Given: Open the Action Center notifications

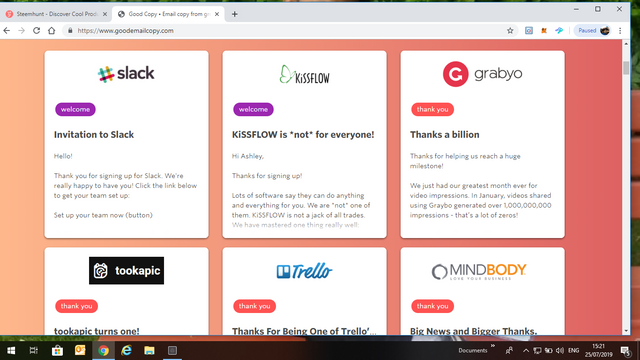Looking at the screenshot, I should pyautogui.click(x=625, y=351).
